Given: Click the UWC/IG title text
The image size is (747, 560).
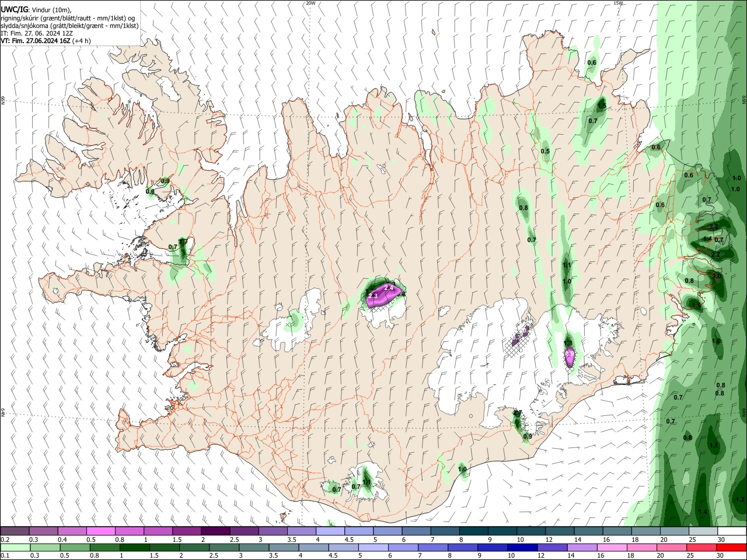Looking at the screenshot, I should pos(14,9).
